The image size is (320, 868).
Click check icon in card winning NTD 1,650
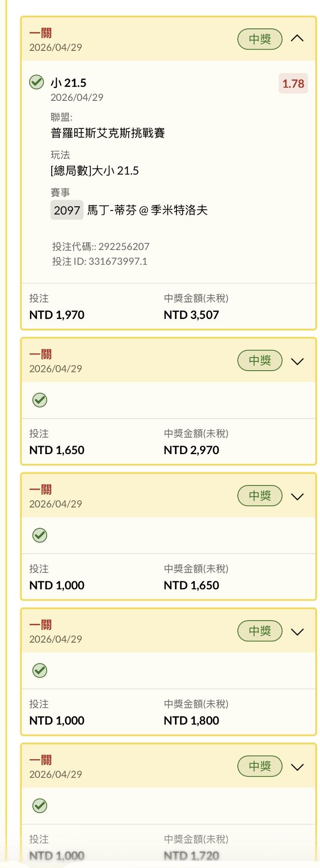click(40, 535)
